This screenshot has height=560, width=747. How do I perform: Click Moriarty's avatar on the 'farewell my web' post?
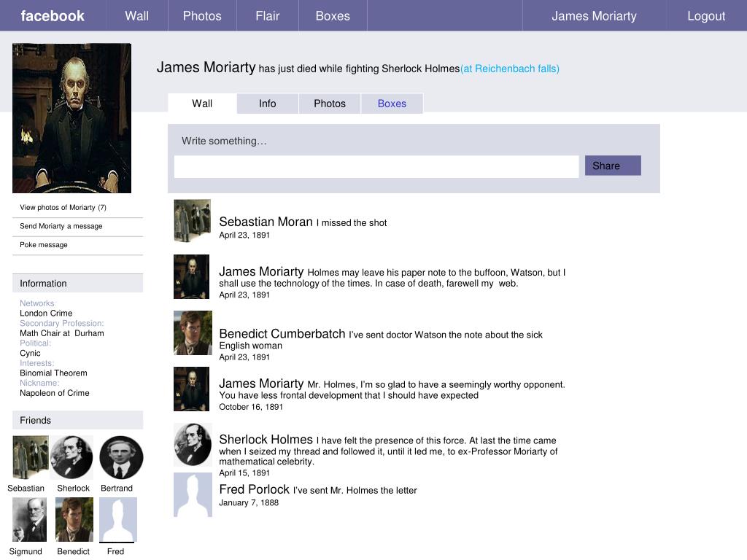click(x=192, y=276)
